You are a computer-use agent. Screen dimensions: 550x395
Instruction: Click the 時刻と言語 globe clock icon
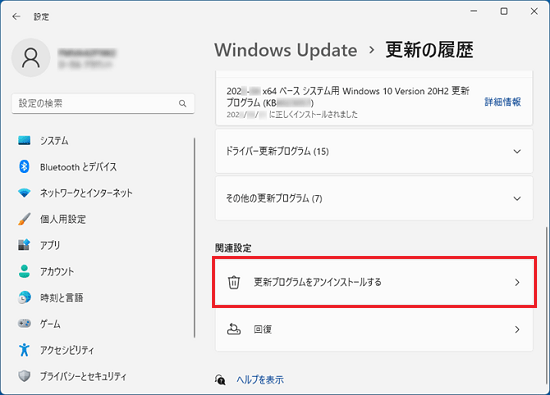24,297
